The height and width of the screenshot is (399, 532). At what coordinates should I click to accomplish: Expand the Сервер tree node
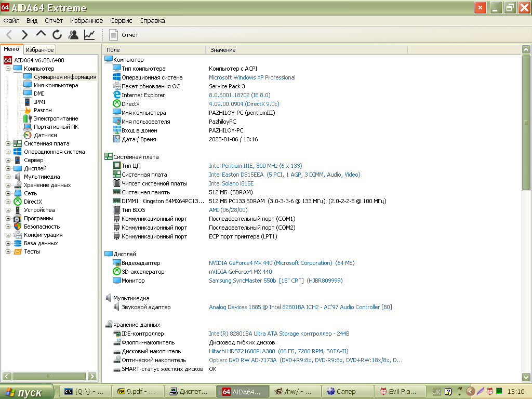(8, 161)
